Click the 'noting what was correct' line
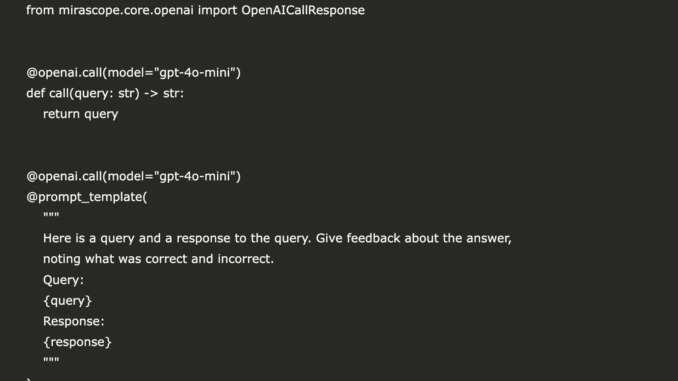Viewport: 678px width, 381px height. [x=158, y=259]
